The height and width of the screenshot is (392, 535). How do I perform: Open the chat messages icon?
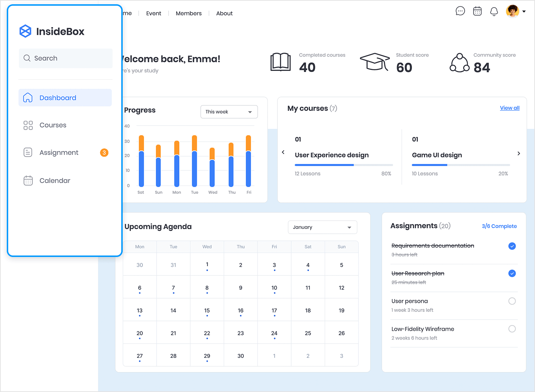tap(460, 11)
